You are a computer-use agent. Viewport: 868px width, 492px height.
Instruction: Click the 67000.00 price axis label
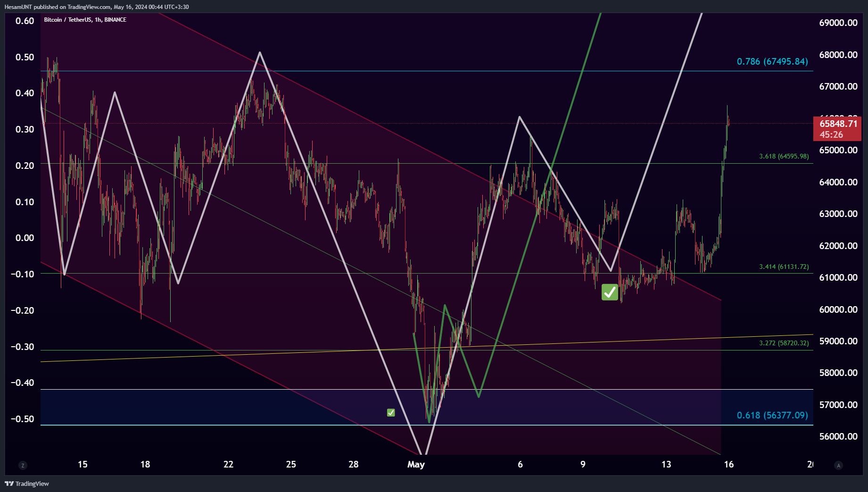[838, 86]
